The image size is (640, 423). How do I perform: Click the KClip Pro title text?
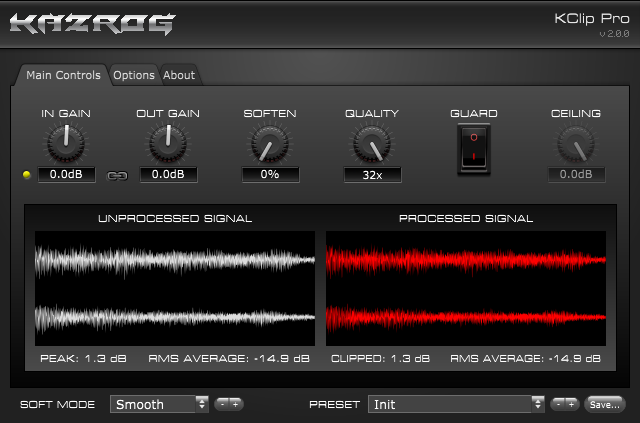click(592, 18)
